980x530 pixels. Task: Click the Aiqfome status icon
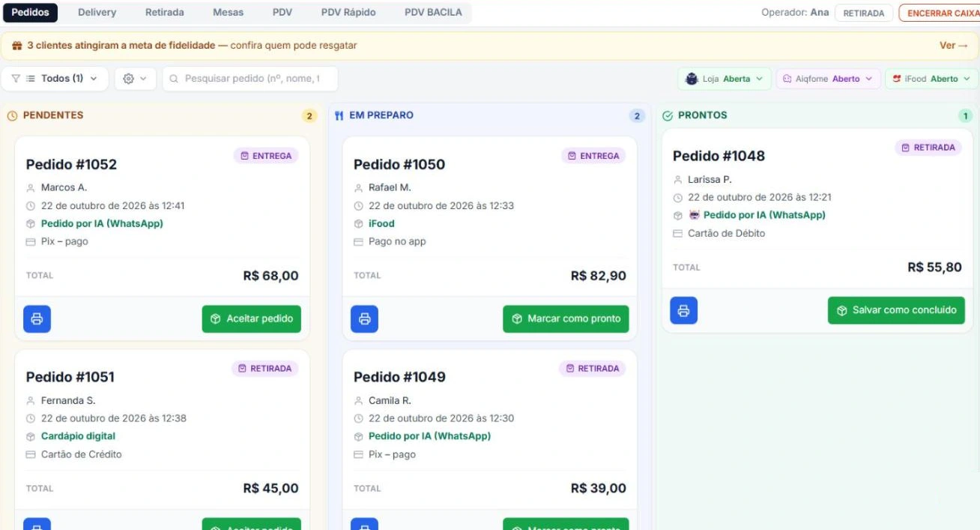(x=787, y=79)
